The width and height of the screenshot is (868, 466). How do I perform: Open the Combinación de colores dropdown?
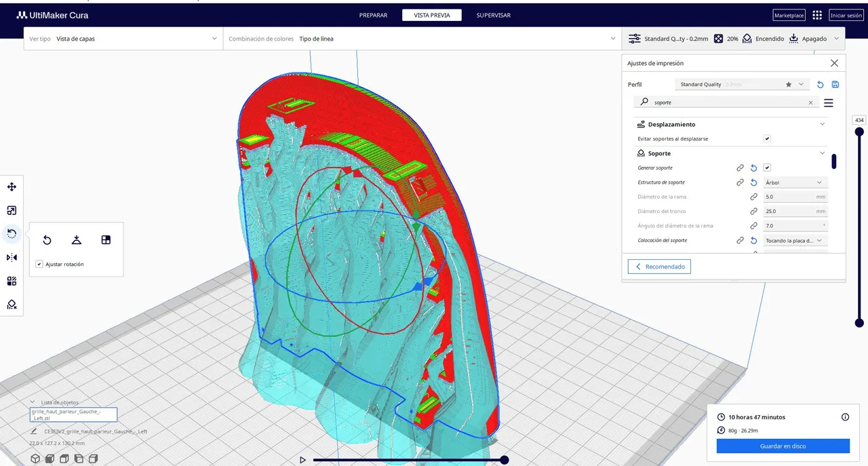tap(422, 39)
